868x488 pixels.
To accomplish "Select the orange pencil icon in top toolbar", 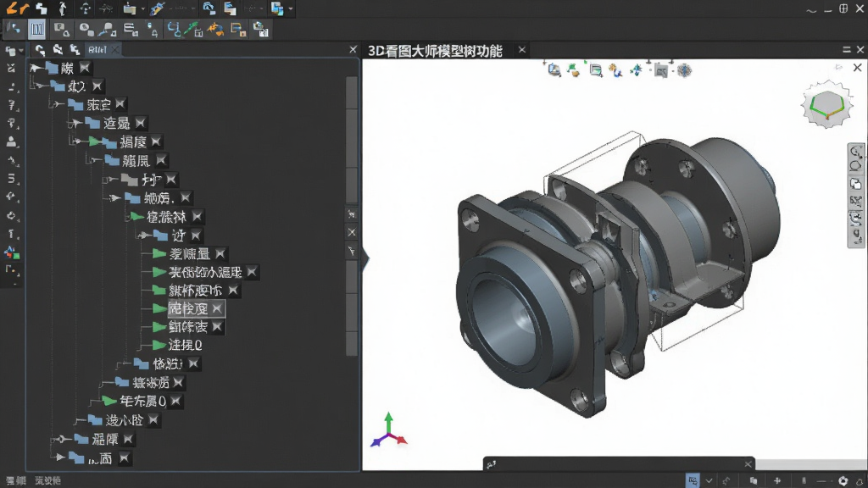I will 17,8.
